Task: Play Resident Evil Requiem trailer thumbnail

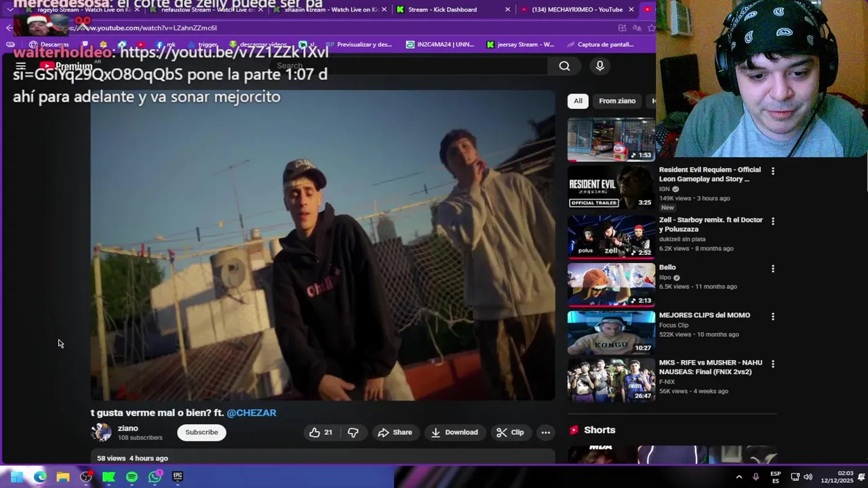Action: click(x=611, y=187)
